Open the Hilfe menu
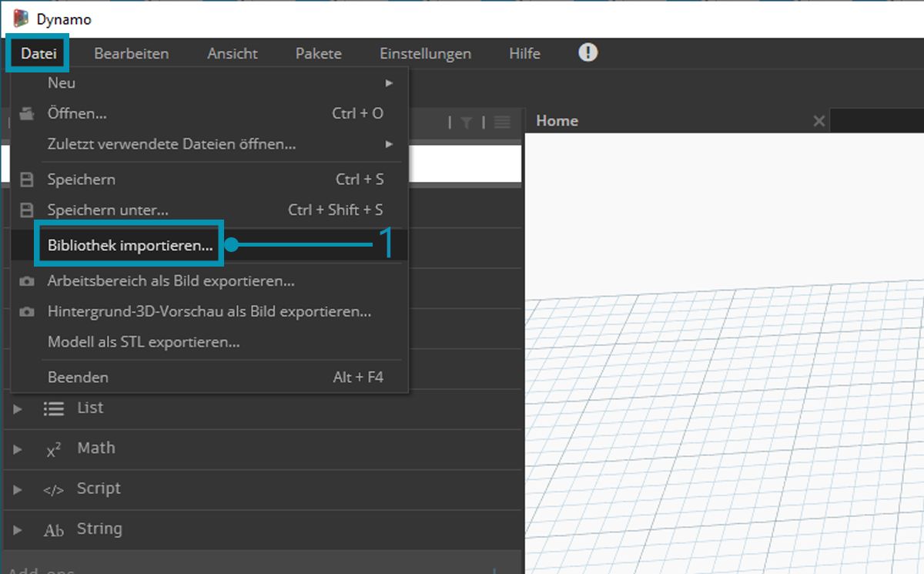Viewport: 924px width, 574px height. pyautogui.click(x=524, y=54)
